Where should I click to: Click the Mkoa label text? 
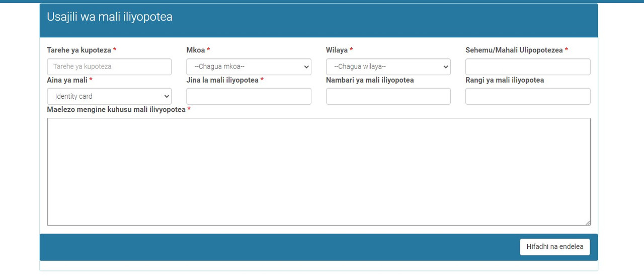196,50
